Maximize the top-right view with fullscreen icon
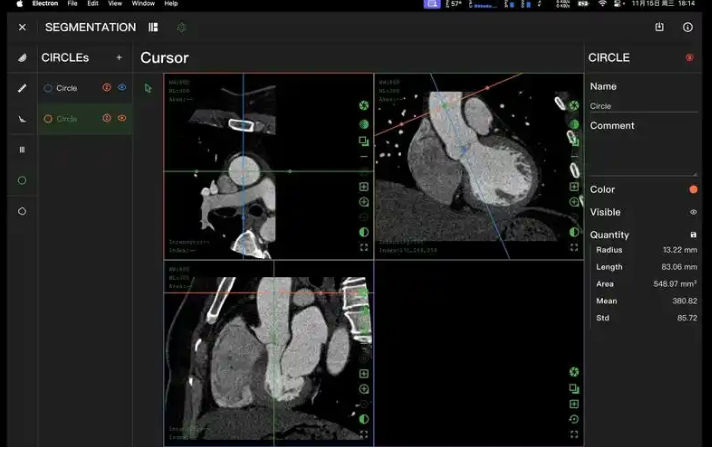The height and width of the screenshot is (450, 712). tap(574, 247)
